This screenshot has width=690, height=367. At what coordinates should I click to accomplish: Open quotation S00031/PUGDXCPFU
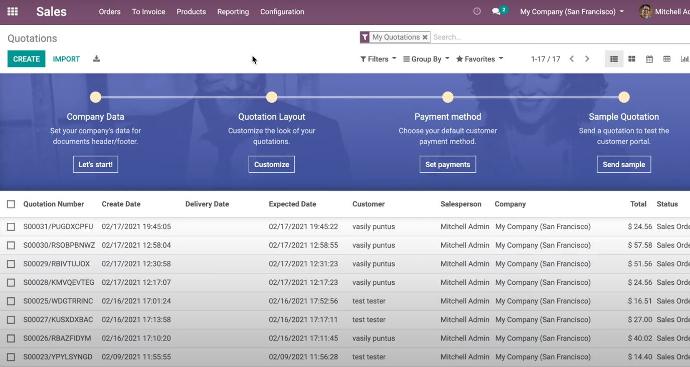tap(58, 227)
